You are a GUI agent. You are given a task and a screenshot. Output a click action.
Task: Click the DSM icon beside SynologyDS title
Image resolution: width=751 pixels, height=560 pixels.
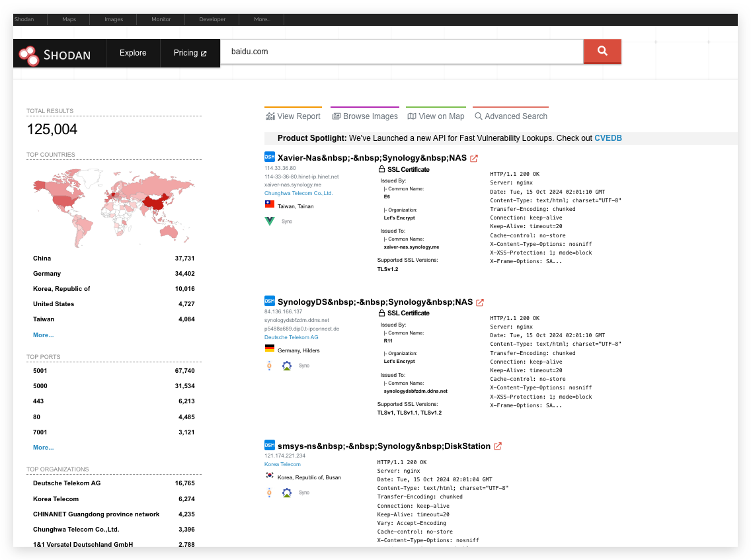[270, 301]
